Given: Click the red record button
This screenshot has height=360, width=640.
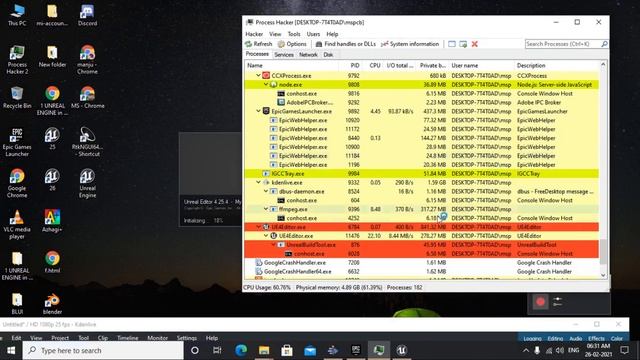Looking at the screenshot, I should (x=540, y=302).
